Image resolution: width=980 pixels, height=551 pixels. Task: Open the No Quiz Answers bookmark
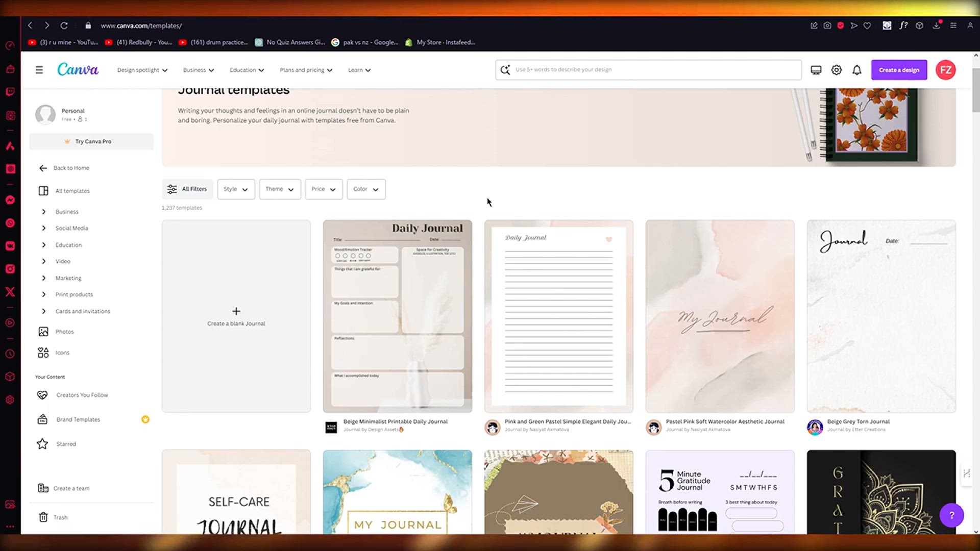(x=290, y=42)
